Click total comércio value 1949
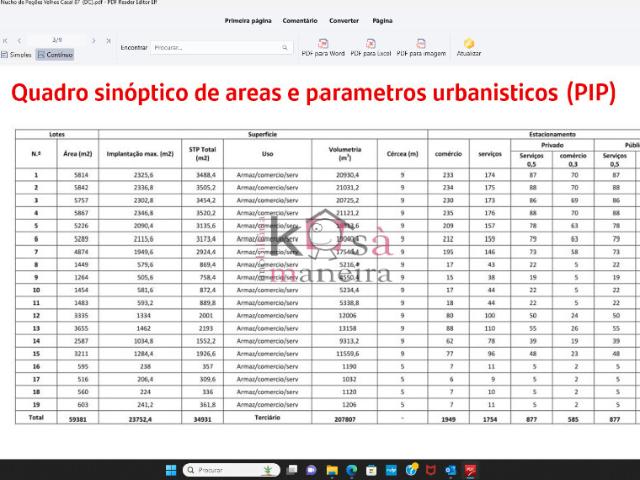Viewport: 640px width, 480px height. pos(448,419)
